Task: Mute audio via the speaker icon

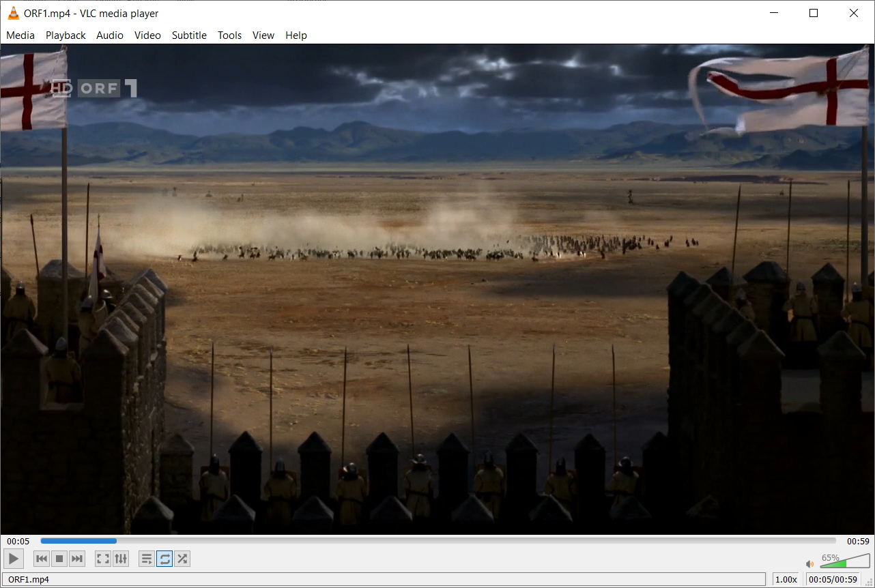Action: (810, 563)
